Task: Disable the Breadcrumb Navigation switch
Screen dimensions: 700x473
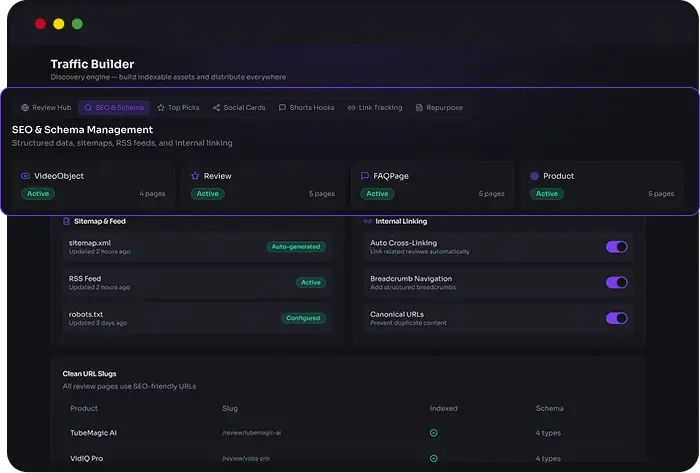Action: pos(617,282)
